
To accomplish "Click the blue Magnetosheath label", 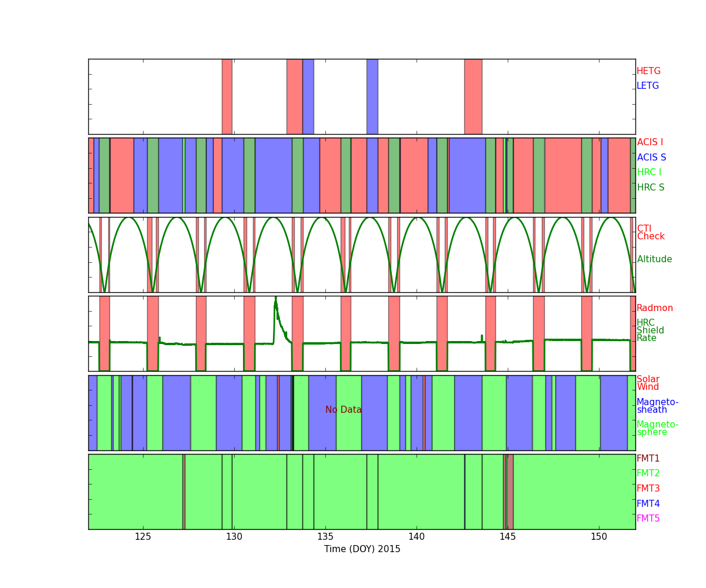I will [x=657, y=406].
